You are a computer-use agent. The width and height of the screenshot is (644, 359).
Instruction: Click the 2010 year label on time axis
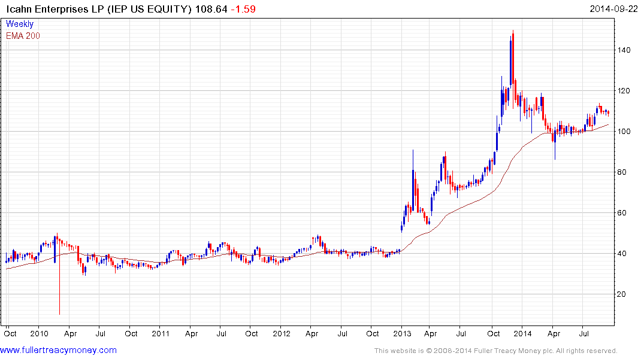pos(40,333)
